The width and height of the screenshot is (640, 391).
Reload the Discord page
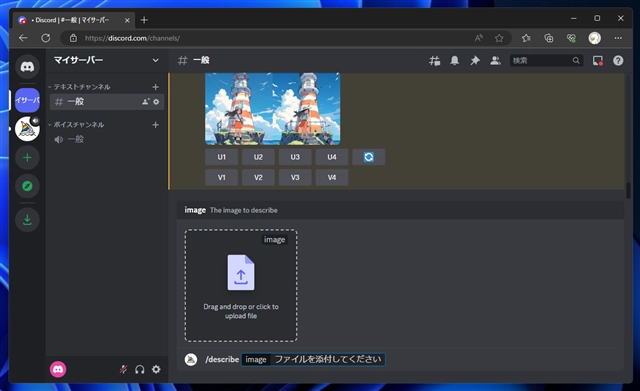(46, 38)
